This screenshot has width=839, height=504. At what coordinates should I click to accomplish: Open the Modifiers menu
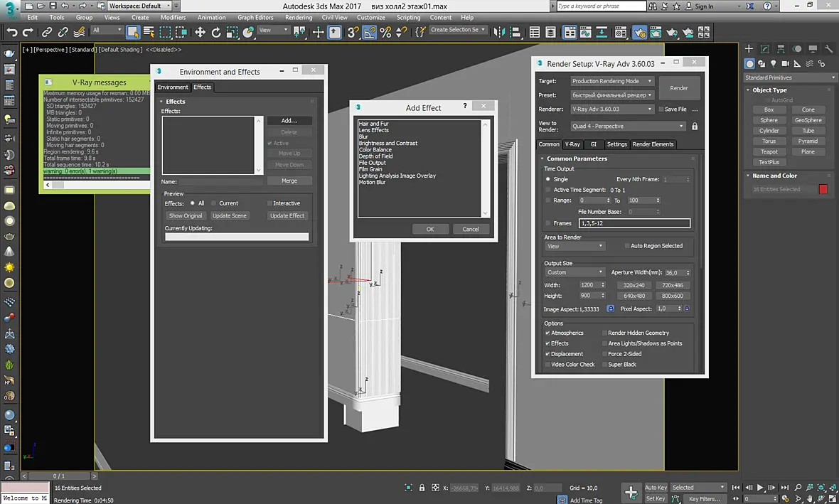tap(173, 18)
